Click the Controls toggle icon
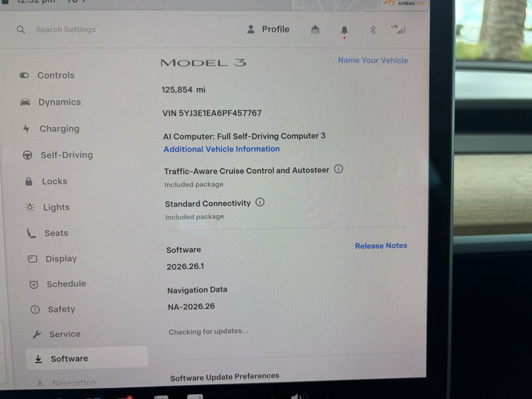Viewport: 532px width, 399px height. [x=24, y=75]
